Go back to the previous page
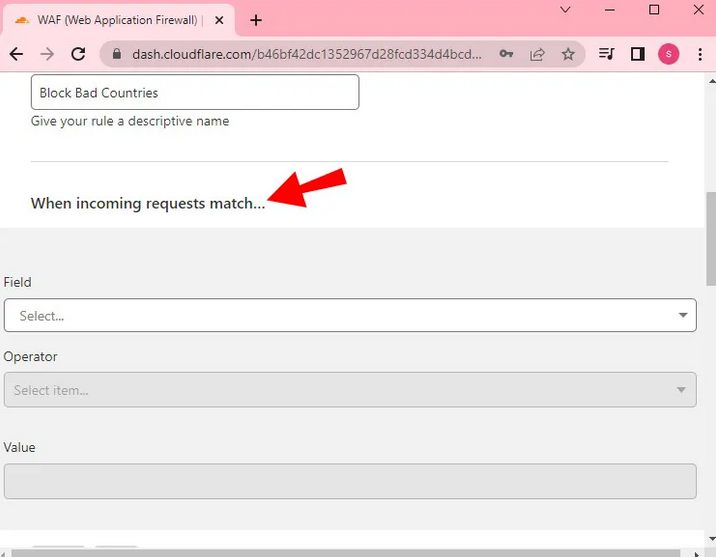Screen dimensions: 716x557 16,54
